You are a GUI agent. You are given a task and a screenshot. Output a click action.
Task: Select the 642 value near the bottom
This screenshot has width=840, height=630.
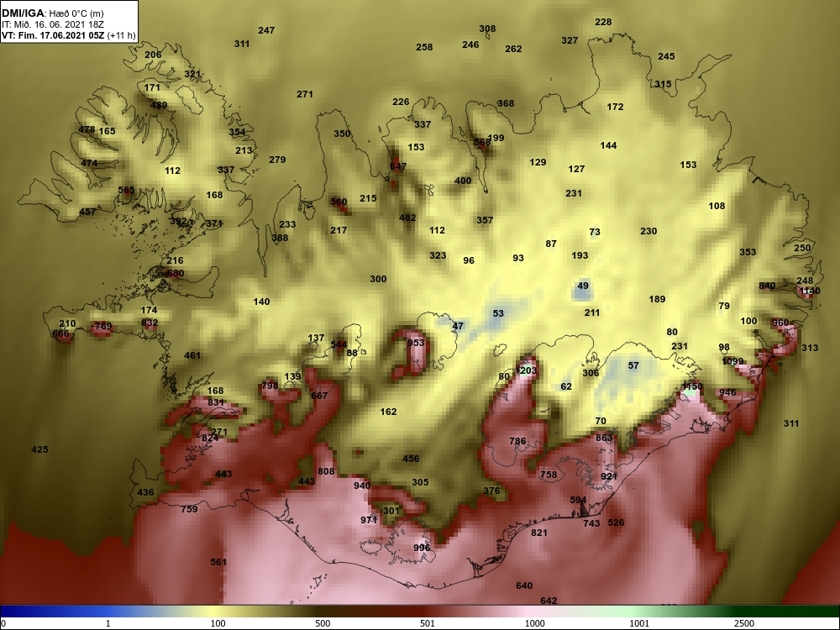tap(549, 601)
